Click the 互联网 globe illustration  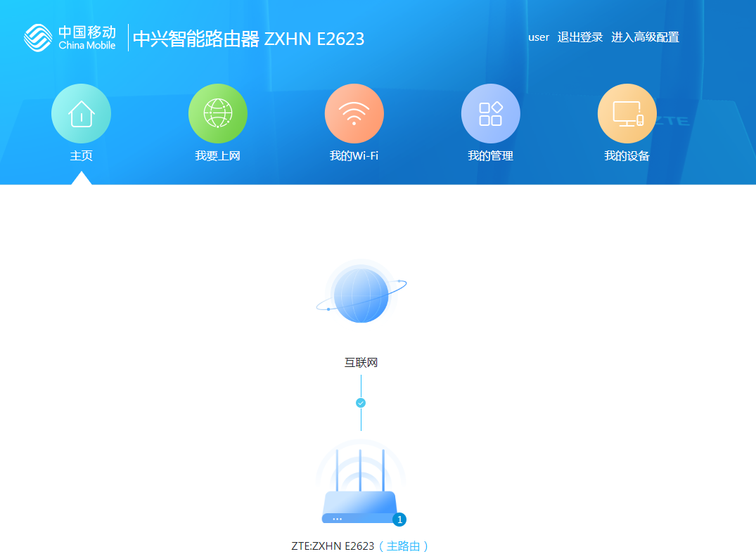tap(361, 292)
